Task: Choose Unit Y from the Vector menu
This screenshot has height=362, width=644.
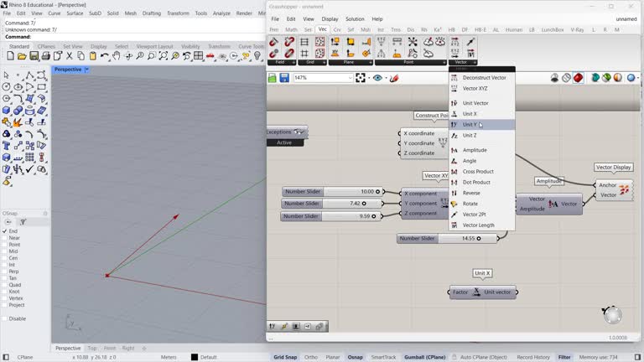Action: click(x=470, y=125)
